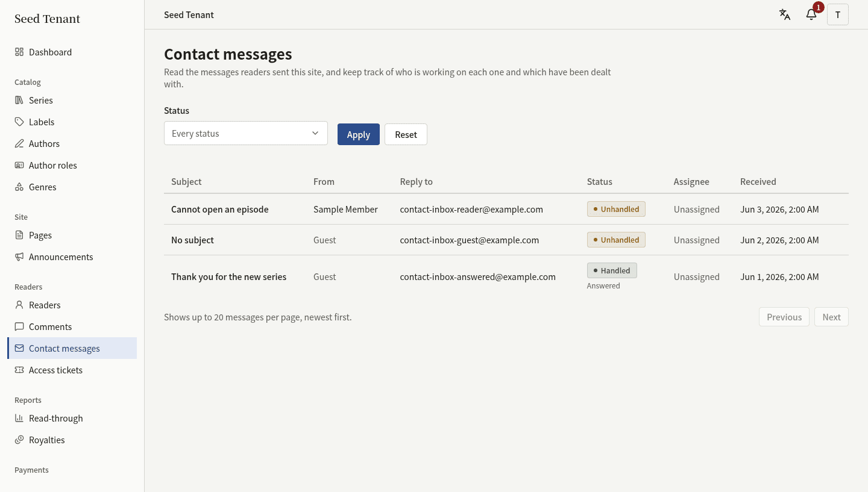The height and width of the screenshot is (492, 868).
Task: Open notifications bell with one alert
Action: pos(811,14)
